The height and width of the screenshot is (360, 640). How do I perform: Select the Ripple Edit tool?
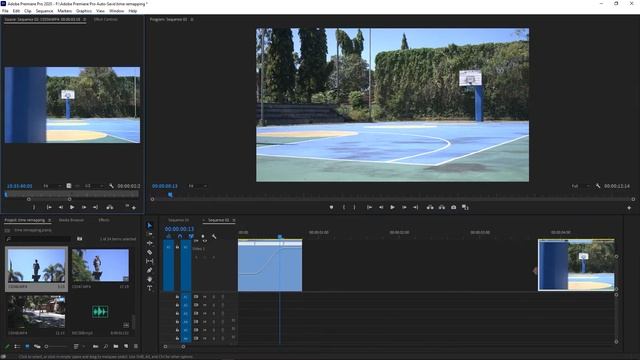pos(149,243)
